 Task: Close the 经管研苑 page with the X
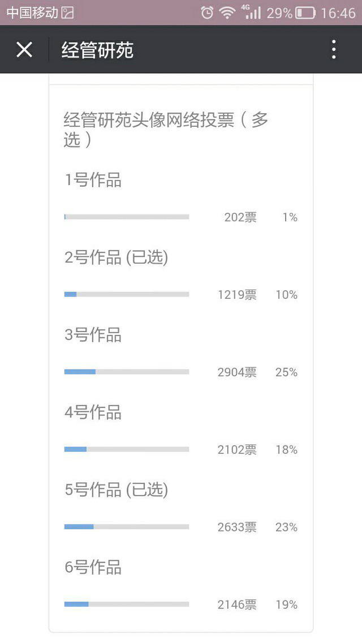(x=24, y=50)
